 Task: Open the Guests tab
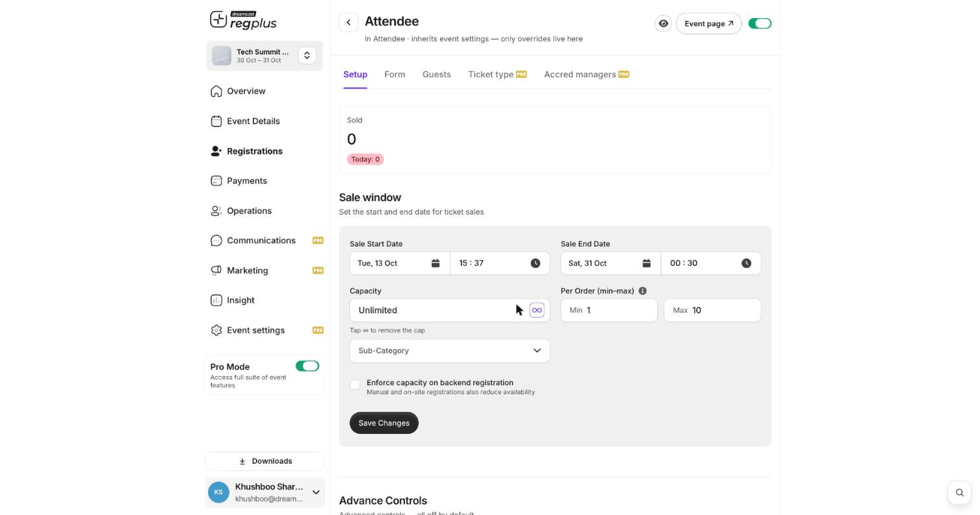pos(437,75)
